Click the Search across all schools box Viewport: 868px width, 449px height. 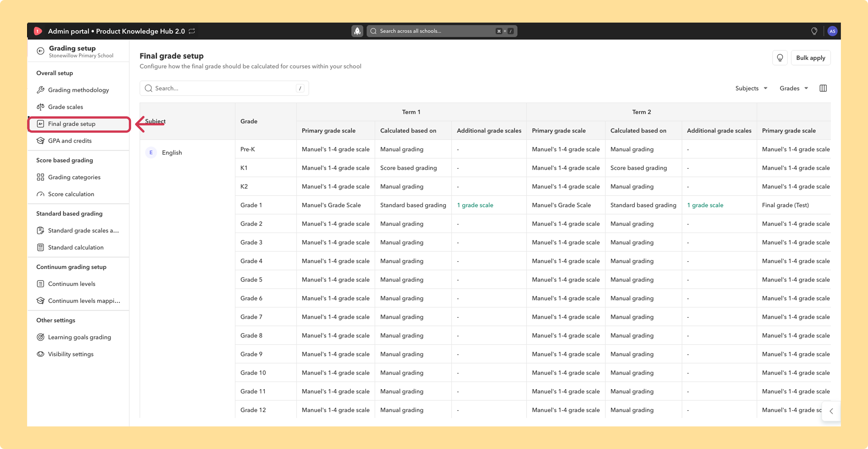click(442, 31)
